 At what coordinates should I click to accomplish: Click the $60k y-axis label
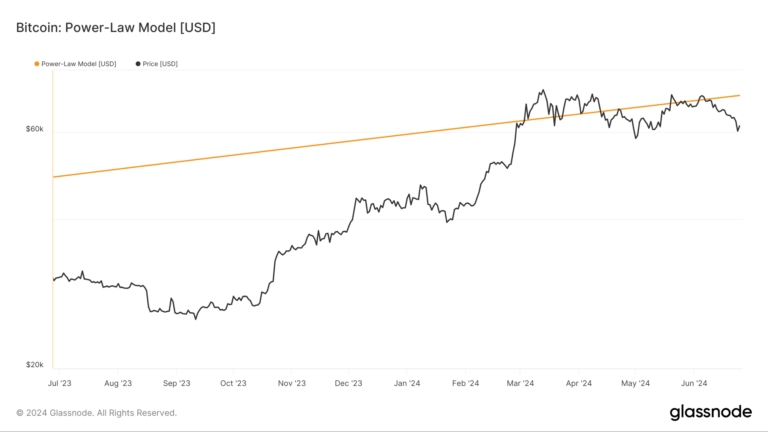(34, 130)
